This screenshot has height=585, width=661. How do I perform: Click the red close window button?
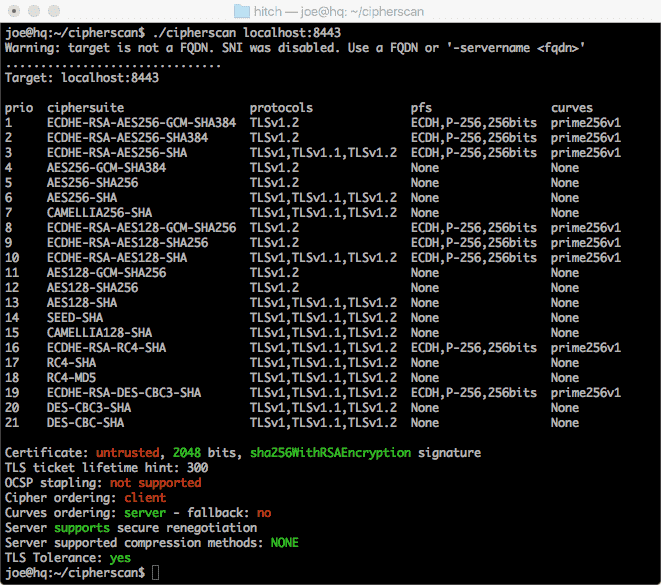[14, 11]
